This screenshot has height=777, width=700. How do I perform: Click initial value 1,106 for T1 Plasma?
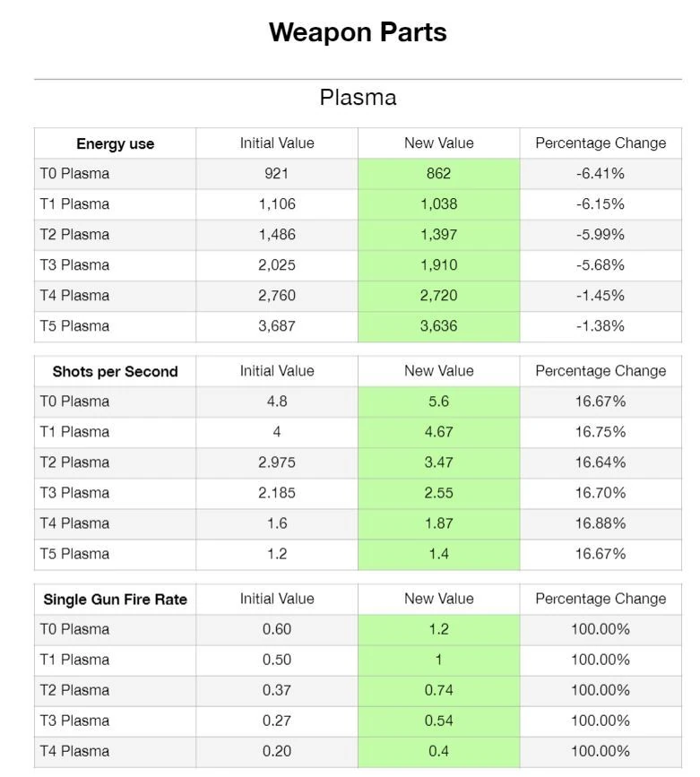(x=277, y=204)
